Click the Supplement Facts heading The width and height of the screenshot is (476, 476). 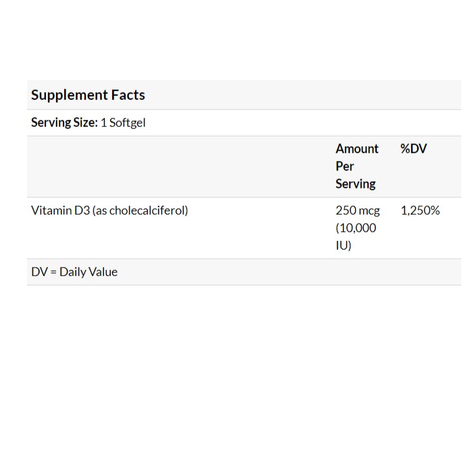[x=88, y=95]
